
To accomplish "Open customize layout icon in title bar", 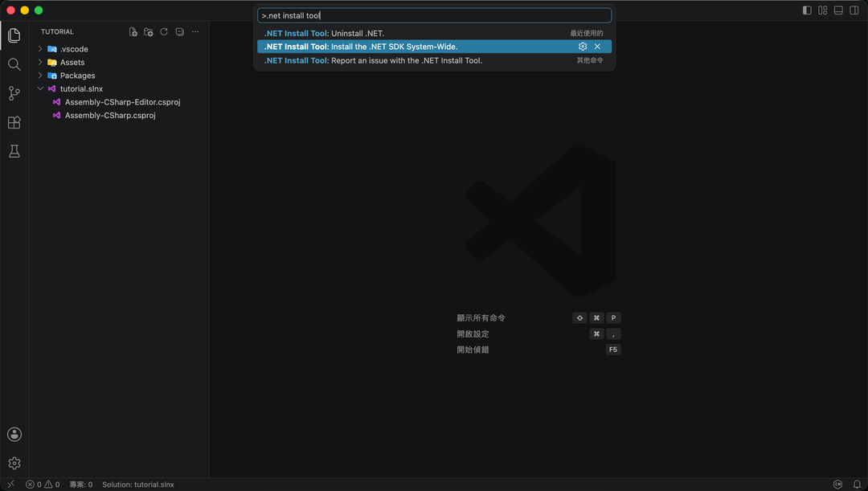I will [x=823, y=10].
